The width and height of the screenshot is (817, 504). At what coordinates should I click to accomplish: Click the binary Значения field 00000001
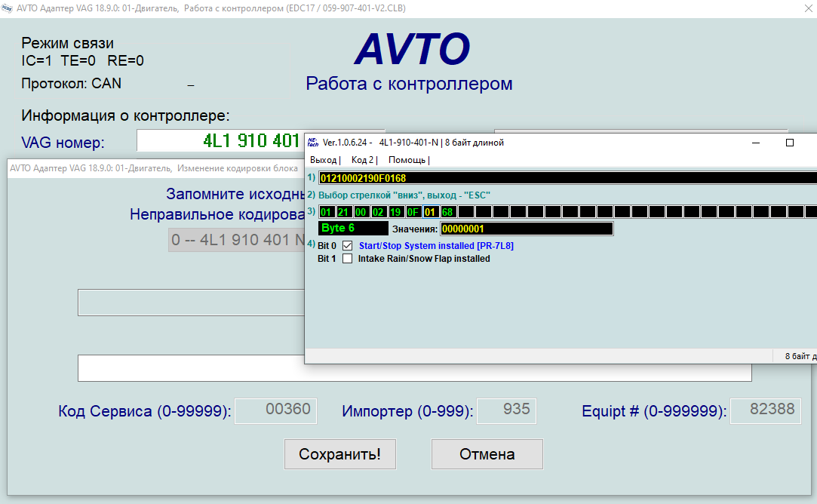(527, 229)
